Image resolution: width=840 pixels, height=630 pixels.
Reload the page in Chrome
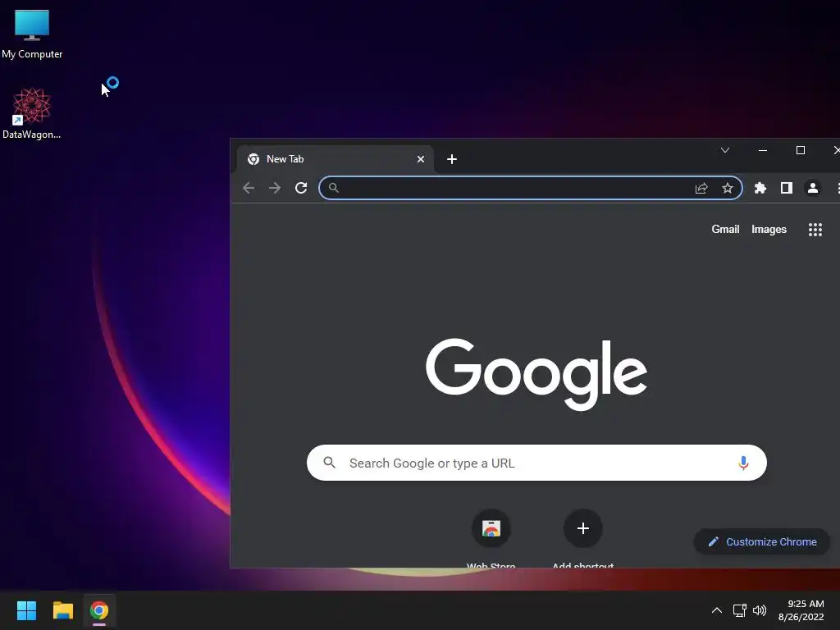click(x=301, y=188)
